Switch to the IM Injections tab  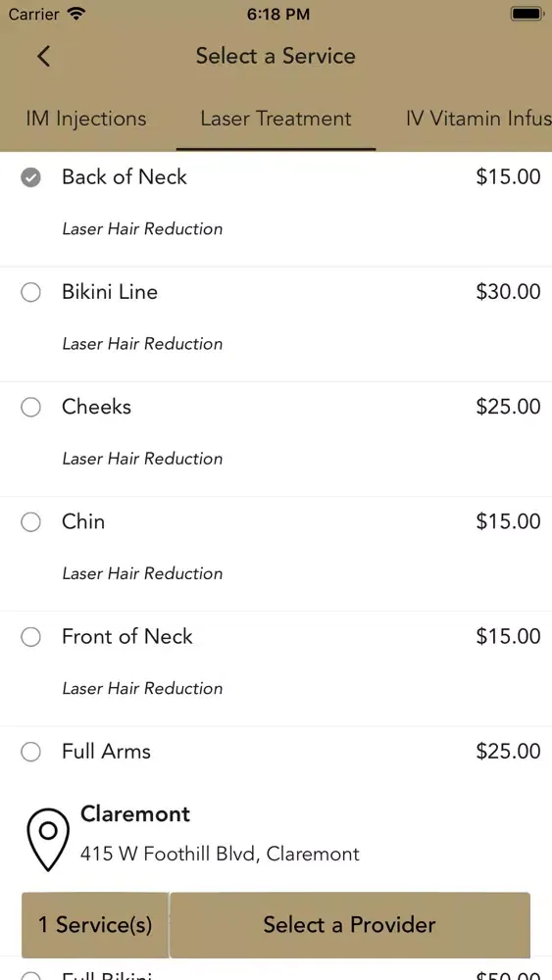click(x=86, y=119)
